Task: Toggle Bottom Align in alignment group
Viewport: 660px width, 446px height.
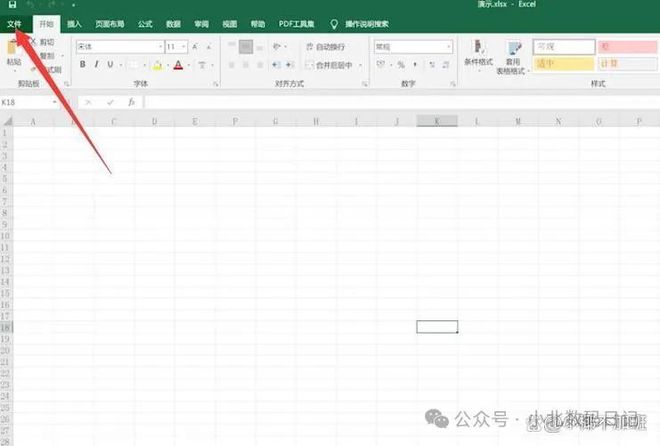Action: coord(260,48)
